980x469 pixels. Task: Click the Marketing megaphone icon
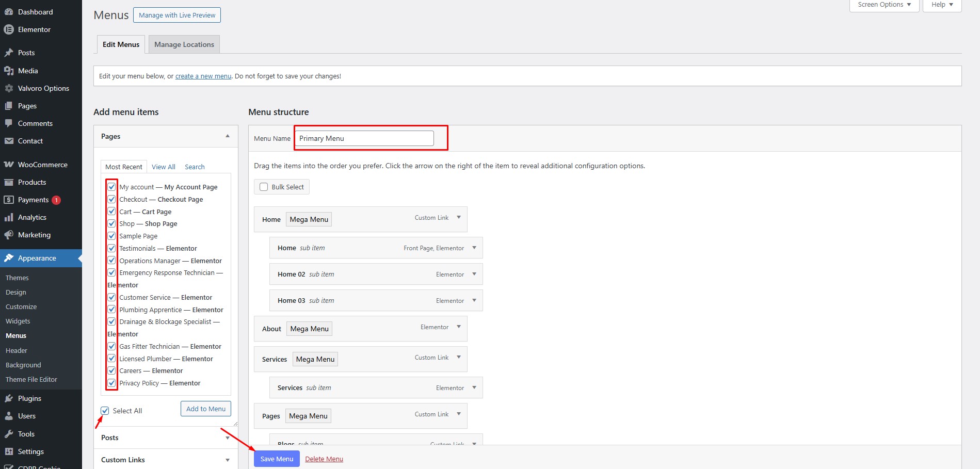[9, 235]
